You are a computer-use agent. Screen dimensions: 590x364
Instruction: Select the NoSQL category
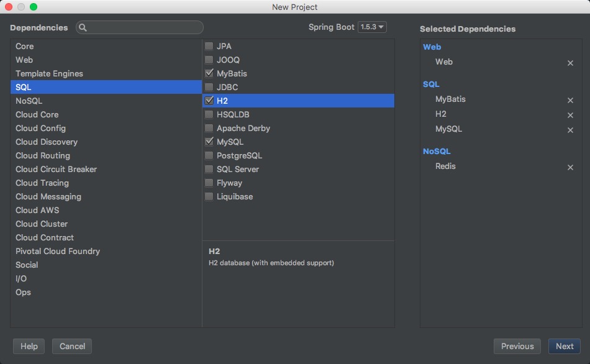(x=29, y=101)
